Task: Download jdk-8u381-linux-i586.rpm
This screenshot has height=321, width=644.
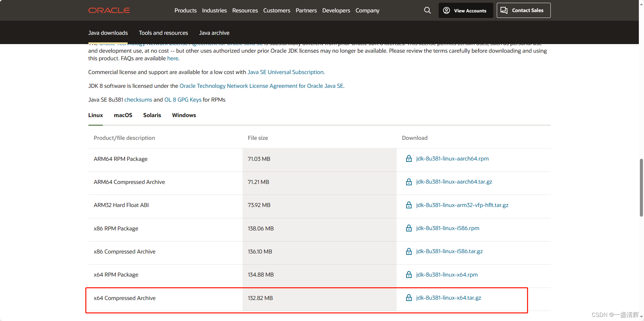Action: click(x=448, y=228)
